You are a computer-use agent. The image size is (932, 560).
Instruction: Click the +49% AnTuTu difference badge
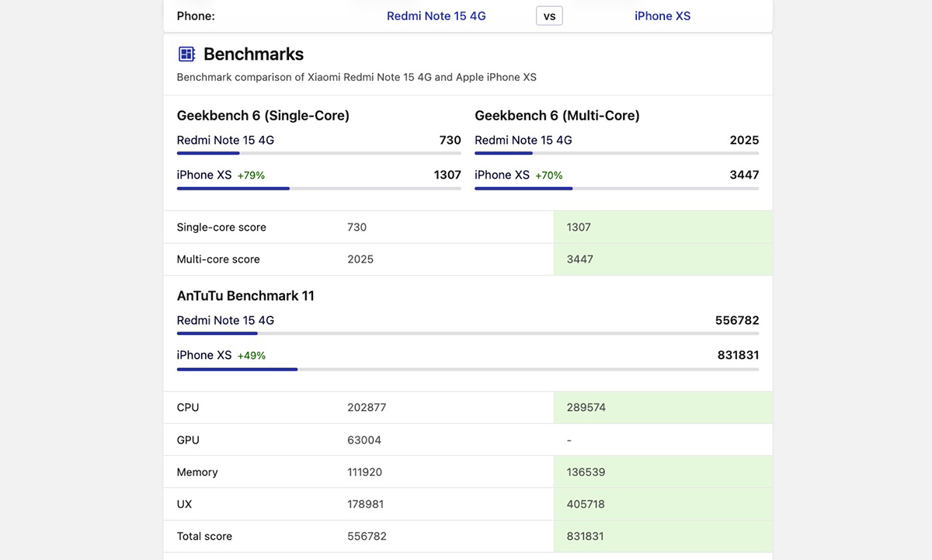pos(251,356)
